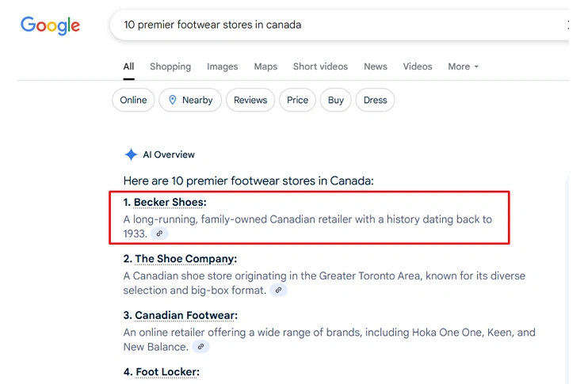Apply the Online filter chip

[133, 100]
